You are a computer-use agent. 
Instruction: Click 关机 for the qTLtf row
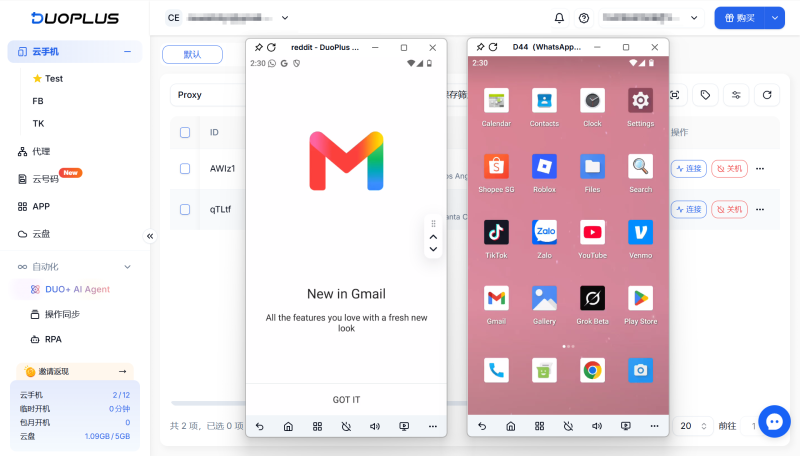pos(730,210)
